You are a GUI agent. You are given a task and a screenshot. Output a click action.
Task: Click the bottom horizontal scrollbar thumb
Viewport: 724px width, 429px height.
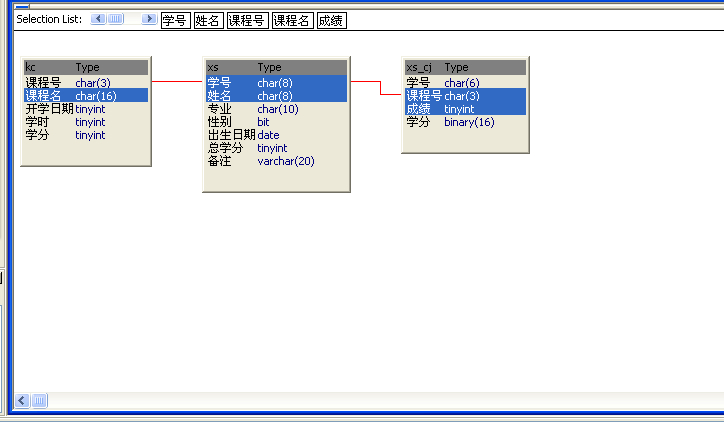(40, 400)
